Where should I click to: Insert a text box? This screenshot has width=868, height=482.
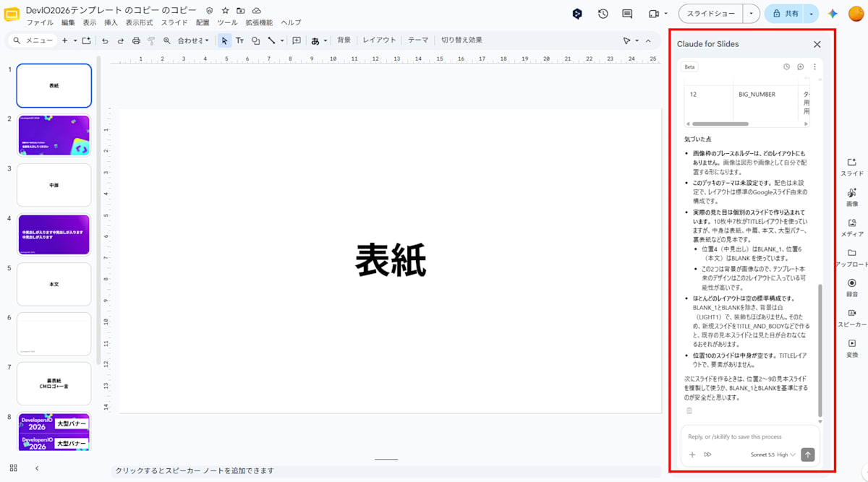(x=239, y=40)
